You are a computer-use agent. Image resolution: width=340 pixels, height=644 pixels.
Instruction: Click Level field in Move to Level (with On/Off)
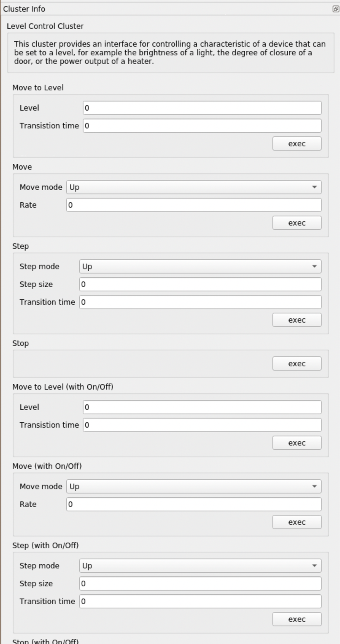[202, 407]
